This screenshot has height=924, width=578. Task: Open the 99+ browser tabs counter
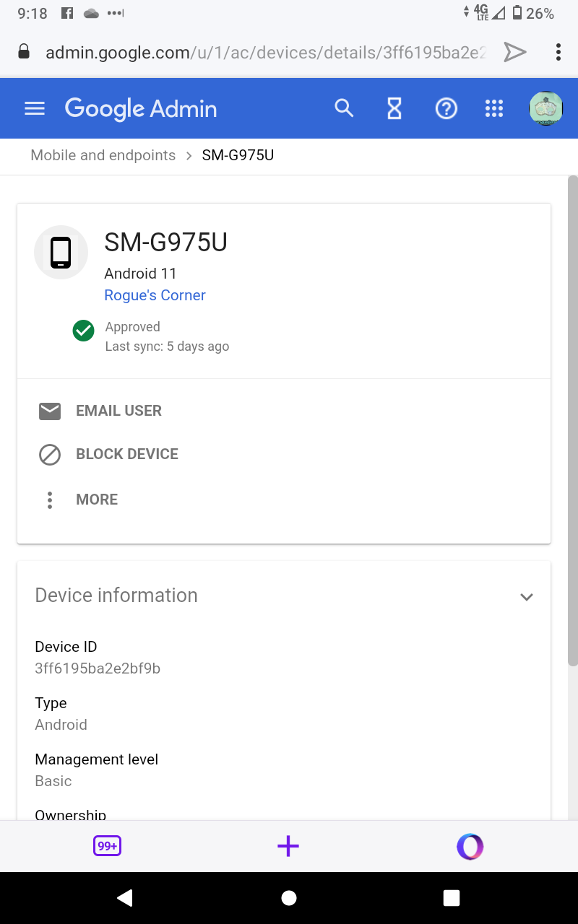click(x=107, y=846)
